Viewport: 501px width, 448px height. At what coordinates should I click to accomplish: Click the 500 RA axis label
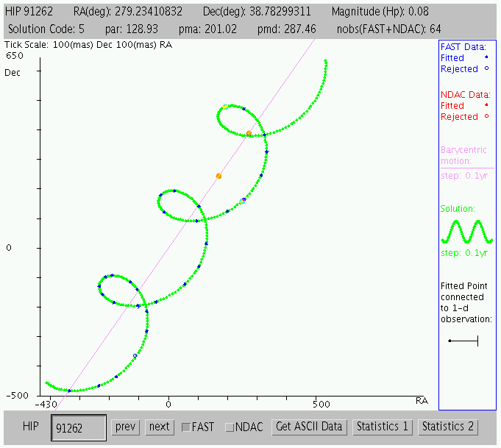click(x=321, y=405)
